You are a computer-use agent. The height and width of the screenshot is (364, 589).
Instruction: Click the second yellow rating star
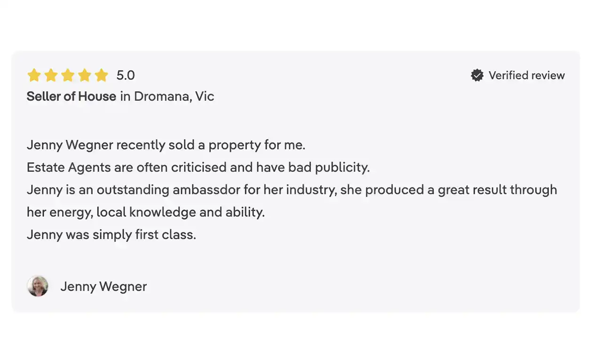pos(51,75)
